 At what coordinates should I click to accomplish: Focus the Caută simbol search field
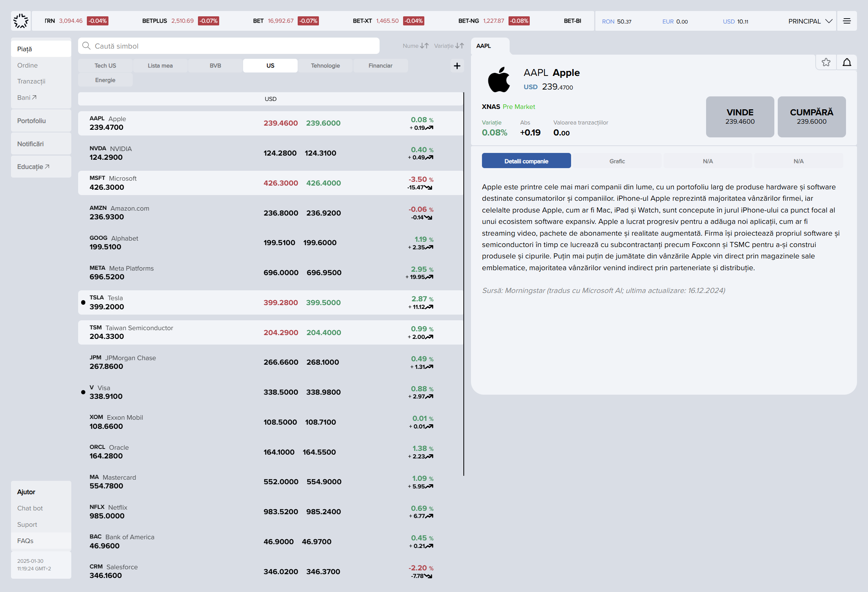coord(229,46)
